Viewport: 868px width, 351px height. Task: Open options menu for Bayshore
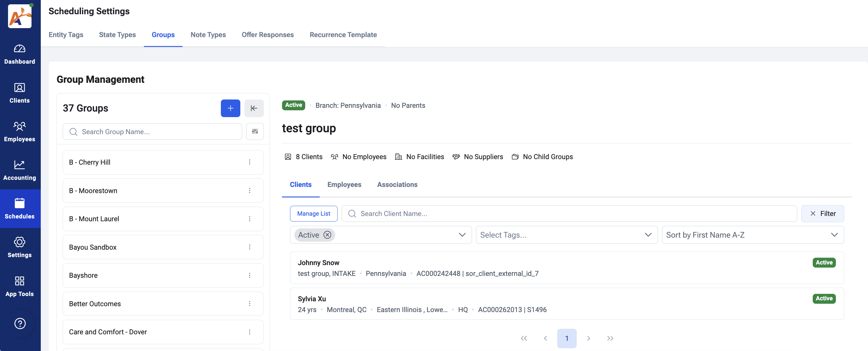[250, 276]
